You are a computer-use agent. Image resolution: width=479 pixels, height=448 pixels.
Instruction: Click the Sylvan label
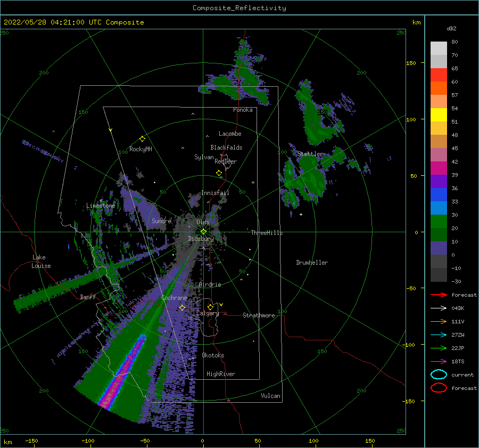pos(204,157)
